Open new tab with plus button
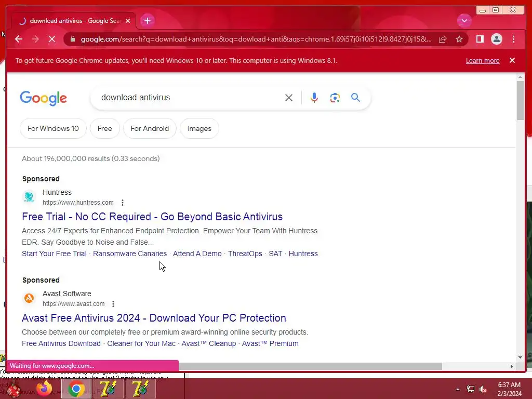Viewport: 532px width, 399px height. 147,21
